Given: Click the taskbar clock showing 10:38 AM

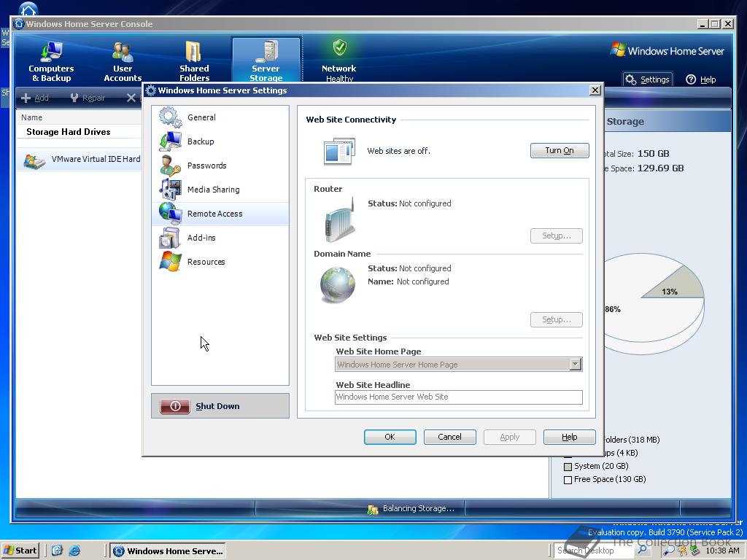Looking at the screenshot, I should coord(722,551).
